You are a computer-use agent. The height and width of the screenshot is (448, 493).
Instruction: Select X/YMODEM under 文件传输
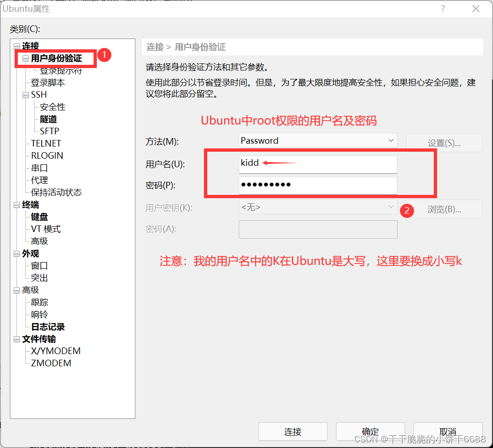point(55,351)
